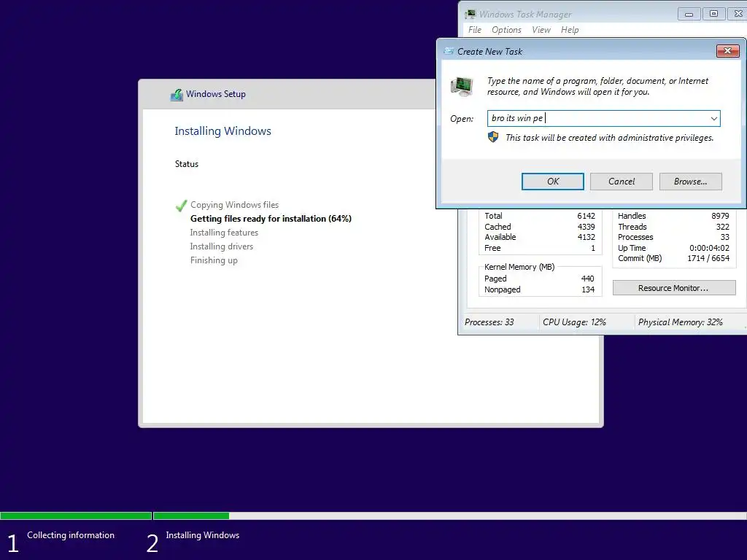Minimize the Windows Task Manager window
The width and height of the screenshot is (747, 560).
(x=689, y=14)
